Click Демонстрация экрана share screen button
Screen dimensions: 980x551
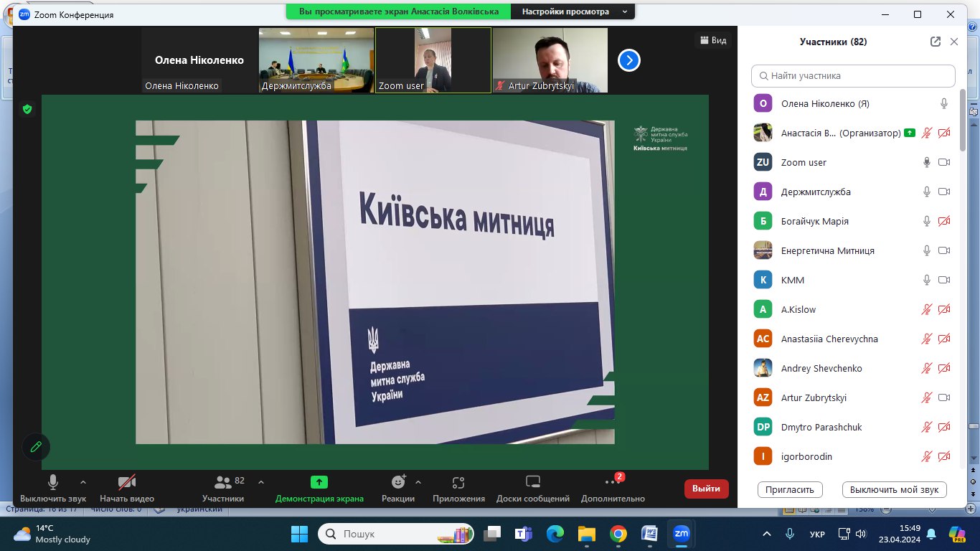[x=319, y=489]
